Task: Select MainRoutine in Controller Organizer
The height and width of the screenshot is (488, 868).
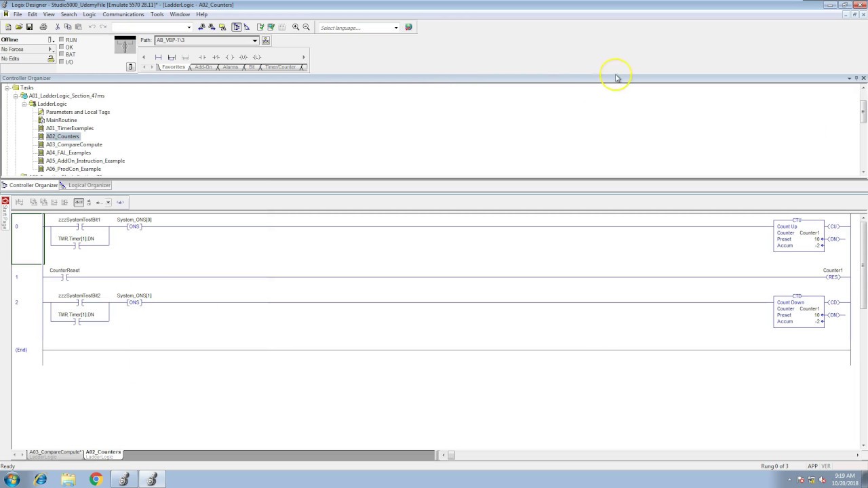Action: click(61, 120)
